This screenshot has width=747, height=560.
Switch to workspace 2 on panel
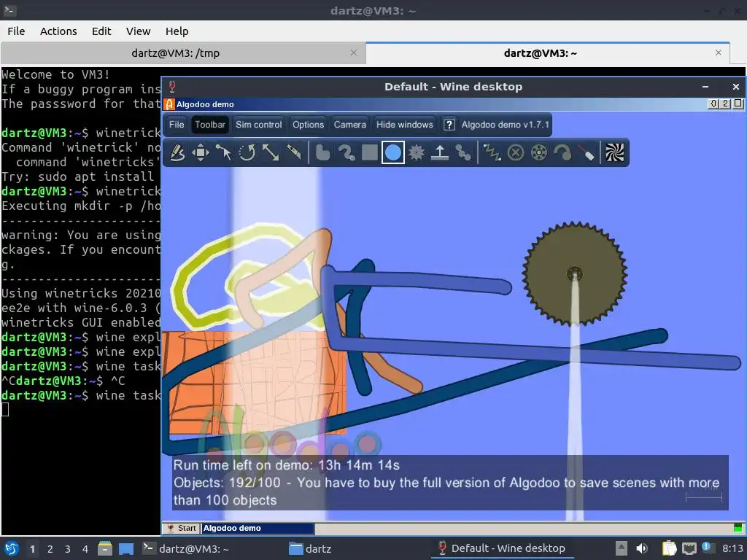[50, 549]
